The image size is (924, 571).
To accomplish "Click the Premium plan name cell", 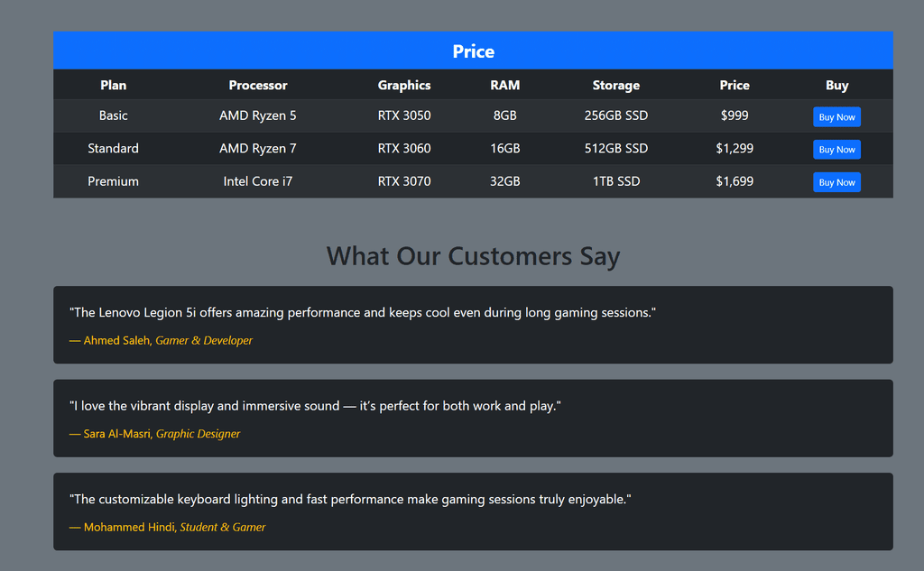I will click(114, 181).
